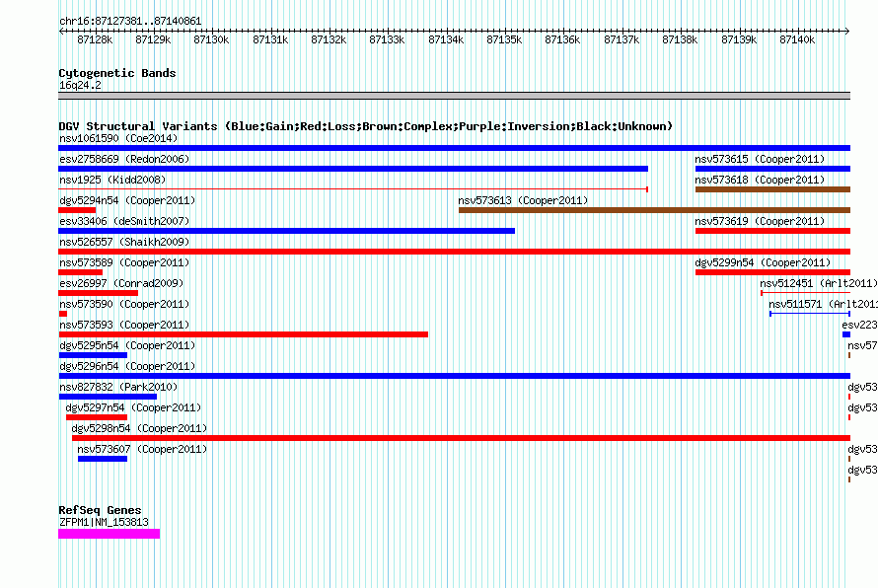Viewport: 878px width, 588px height.
Task: Select nsv526557 (Shaikh2009) label
Action: pyautogui.click(x=124, y=242)
